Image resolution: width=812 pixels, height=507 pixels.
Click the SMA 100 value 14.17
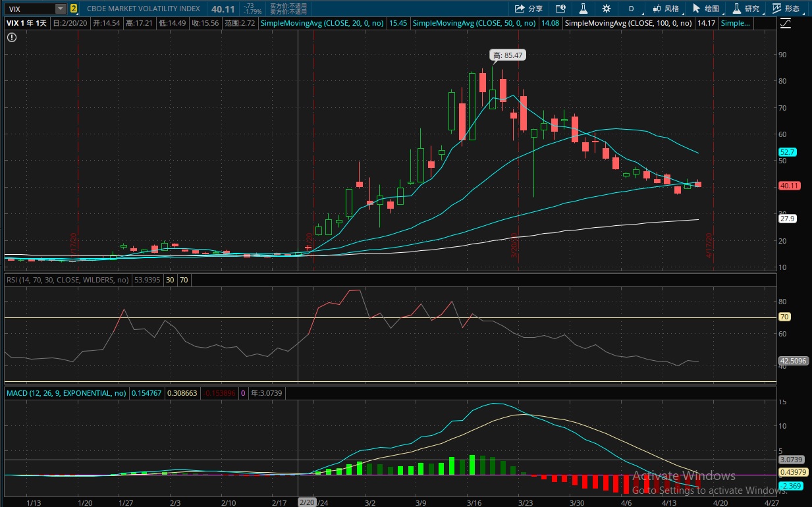(706, 23)
